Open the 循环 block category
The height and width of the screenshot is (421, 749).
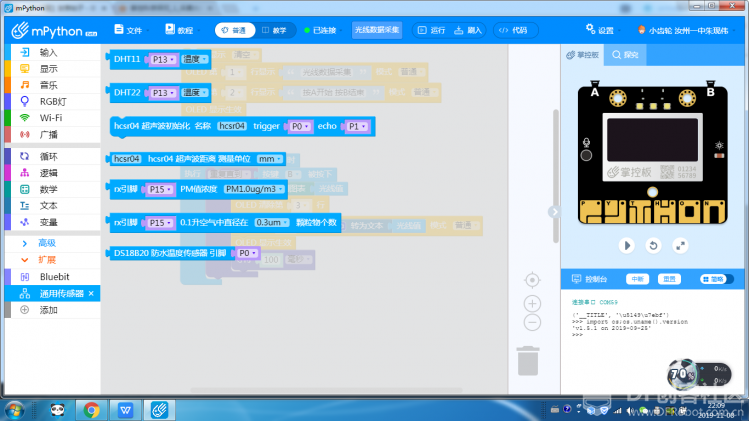point(53,156)
